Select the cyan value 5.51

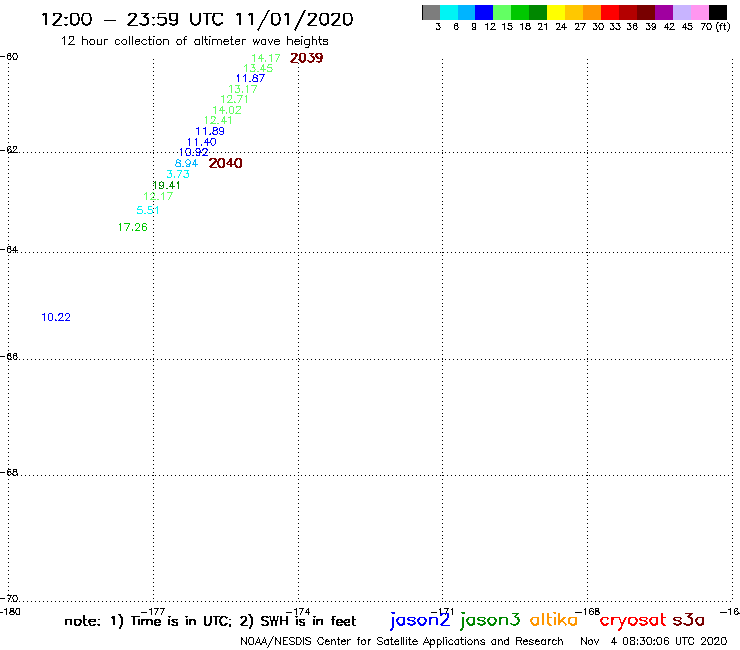tap(148, 211)
